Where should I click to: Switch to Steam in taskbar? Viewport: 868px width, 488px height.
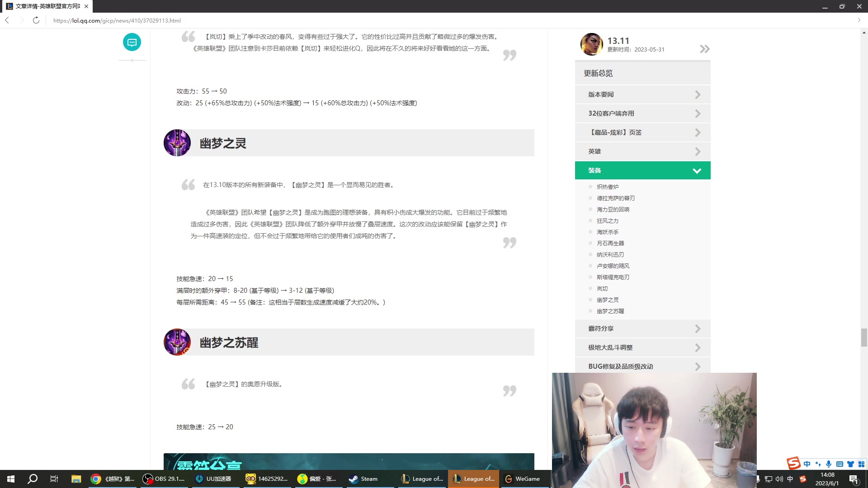370,479
